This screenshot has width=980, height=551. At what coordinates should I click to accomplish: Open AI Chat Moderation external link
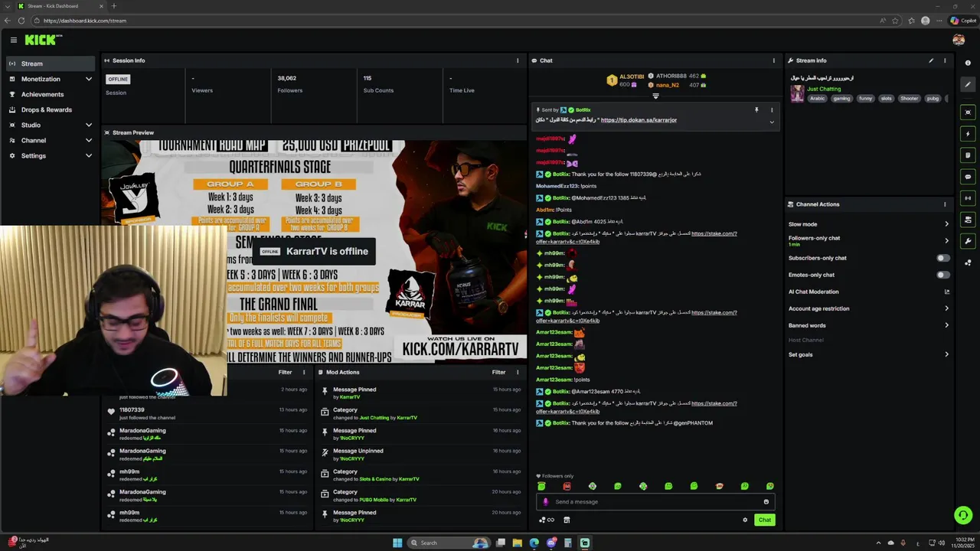(x=947, y=292)
